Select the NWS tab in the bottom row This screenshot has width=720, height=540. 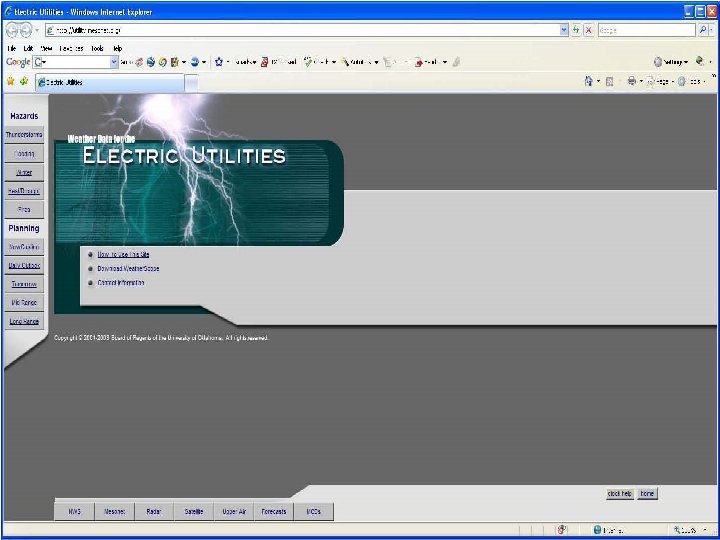point(74,512)
